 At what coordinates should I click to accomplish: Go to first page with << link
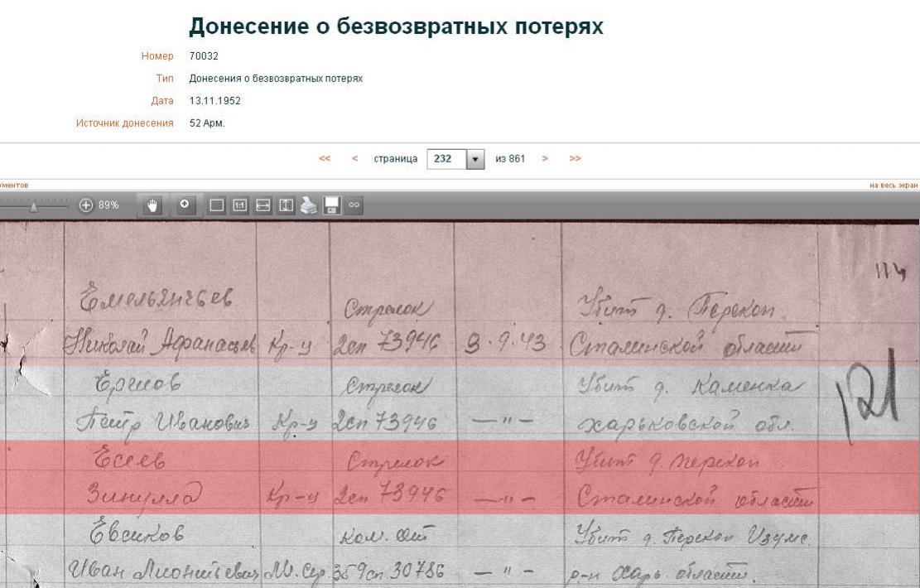click(x=325, y=158)
